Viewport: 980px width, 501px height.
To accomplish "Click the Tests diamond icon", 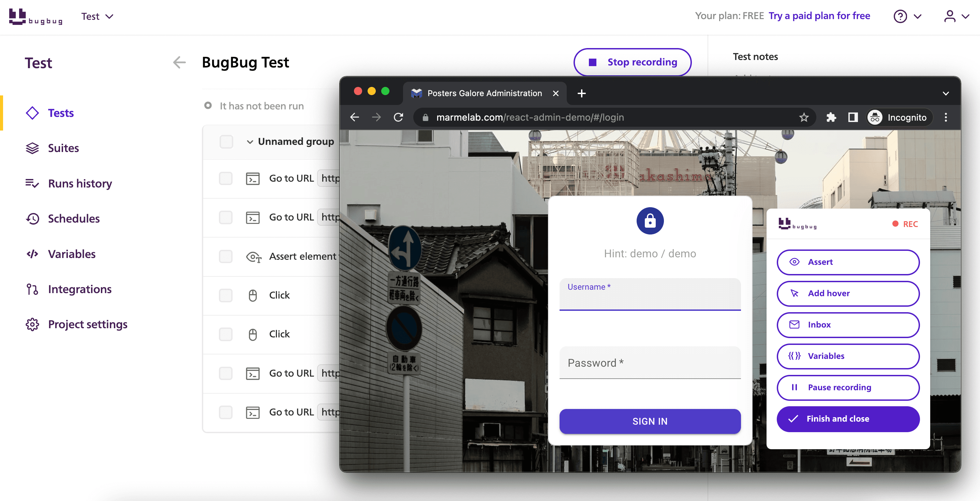I will [x=32, y=113].
